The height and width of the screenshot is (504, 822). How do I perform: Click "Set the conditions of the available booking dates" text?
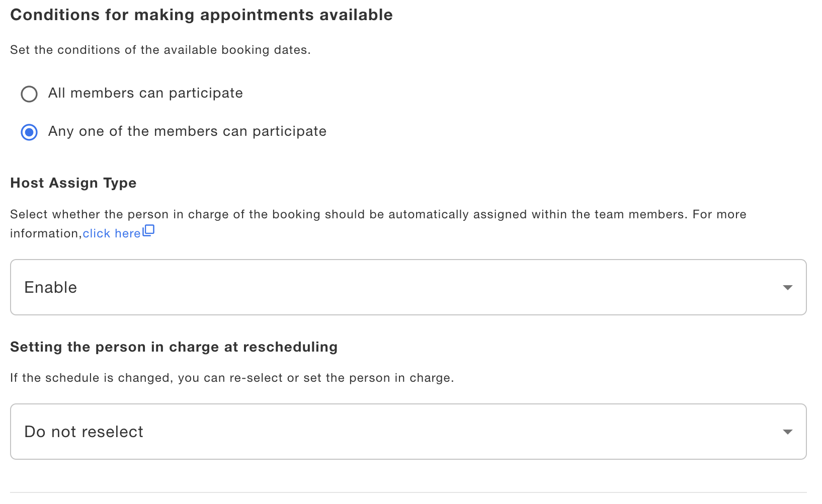click(x=160, y=50)
